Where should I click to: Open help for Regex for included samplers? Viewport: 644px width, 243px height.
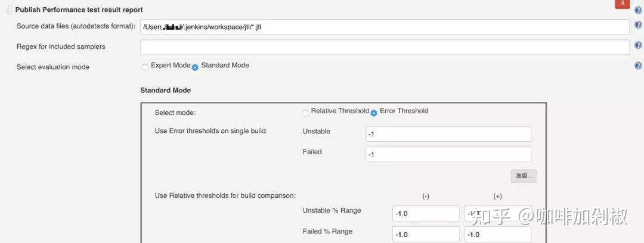[638, 45]
